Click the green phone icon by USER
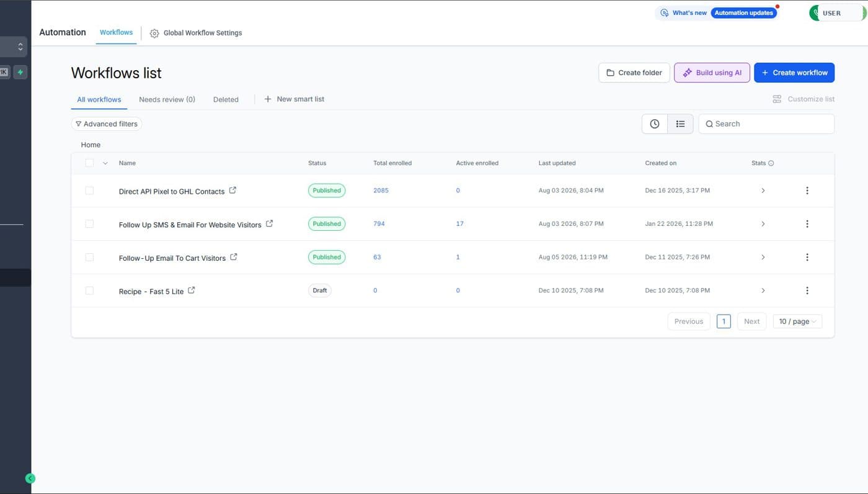 coord(815,13)
